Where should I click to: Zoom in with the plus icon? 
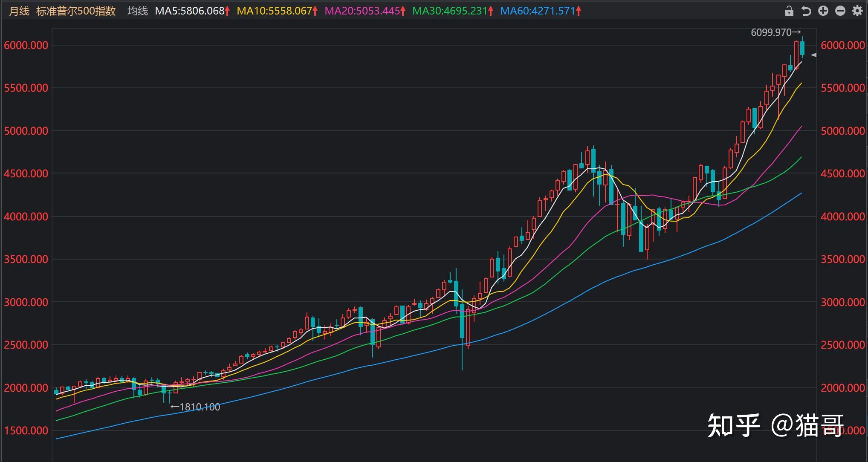click(823, 11)
